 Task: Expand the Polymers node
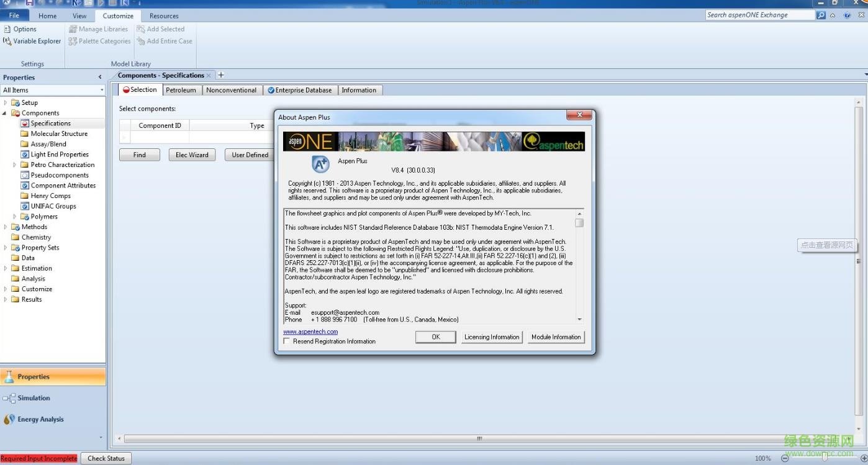tap(14, 216)
